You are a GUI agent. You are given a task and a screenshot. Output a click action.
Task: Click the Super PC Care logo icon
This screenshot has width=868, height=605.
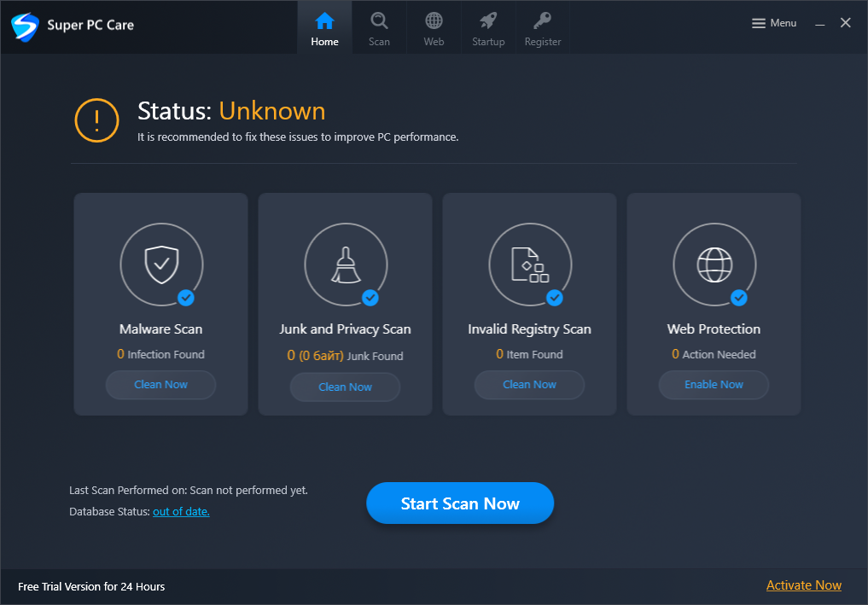pos(25,26)
